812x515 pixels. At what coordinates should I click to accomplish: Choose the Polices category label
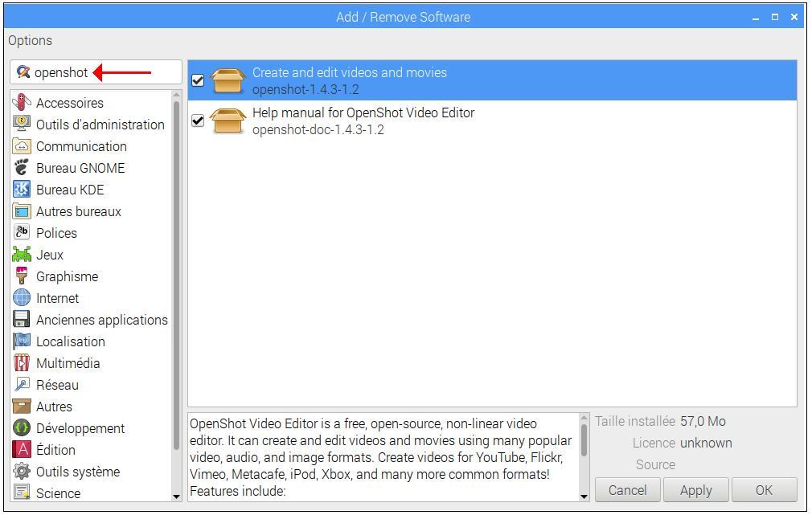[56, 234]
